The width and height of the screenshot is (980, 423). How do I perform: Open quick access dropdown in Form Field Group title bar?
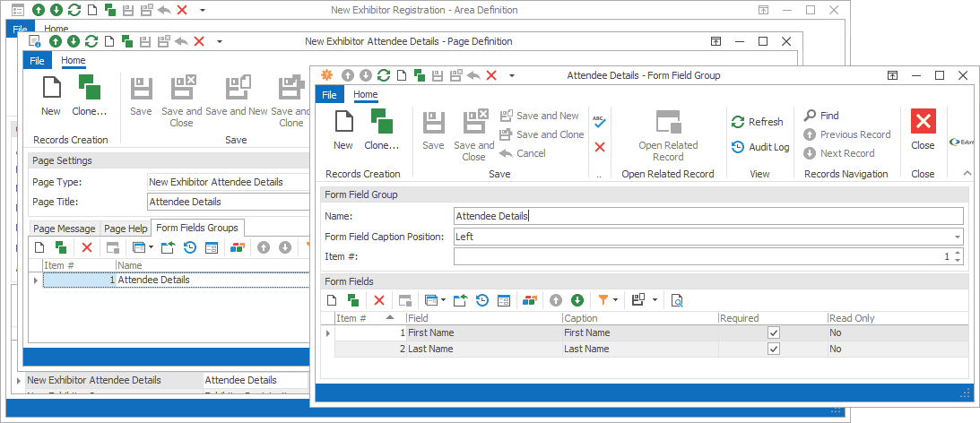click(511, 75)
